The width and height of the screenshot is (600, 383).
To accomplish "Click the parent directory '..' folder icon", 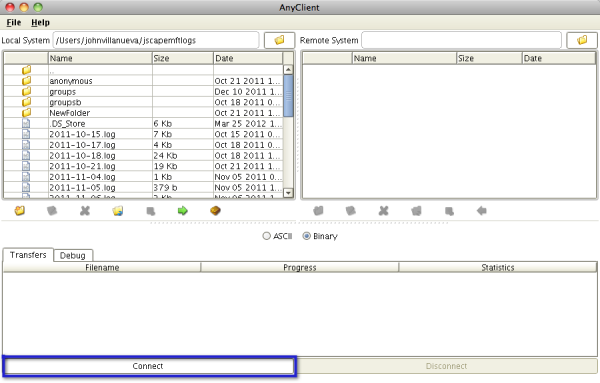I will pyautogui.click(x=26, y=70).
